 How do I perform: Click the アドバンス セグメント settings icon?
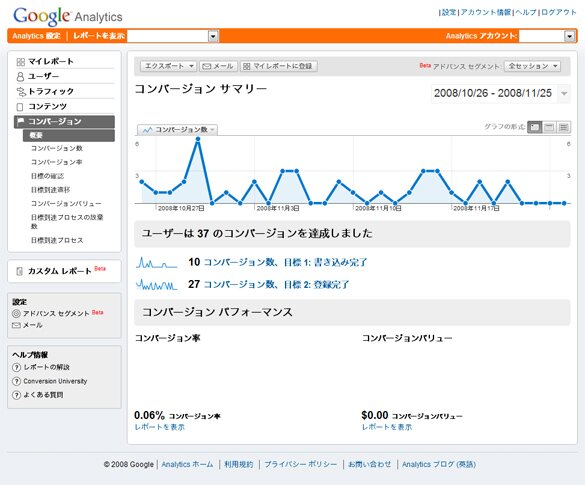(16, 313)
